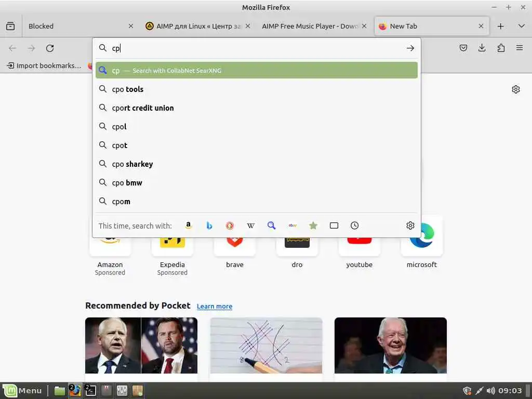Close the AIMP для Linux tab
The image size is (532, 399).
(248, 26)
